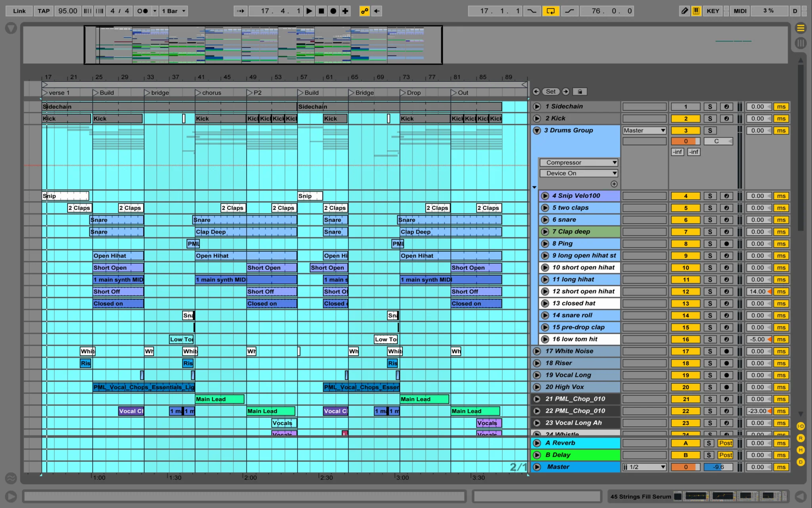Screen dimensions: 812x508
Task: Arm the 8 Ping track for recording
Action: click(x=726, y=244)
